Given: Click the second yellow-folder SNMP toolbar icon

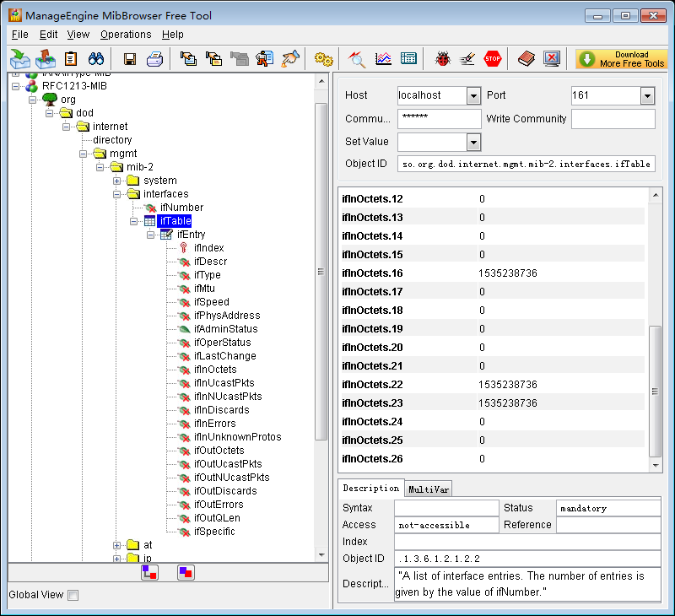Looking at the screenshot, I should [x=213, y=58].
